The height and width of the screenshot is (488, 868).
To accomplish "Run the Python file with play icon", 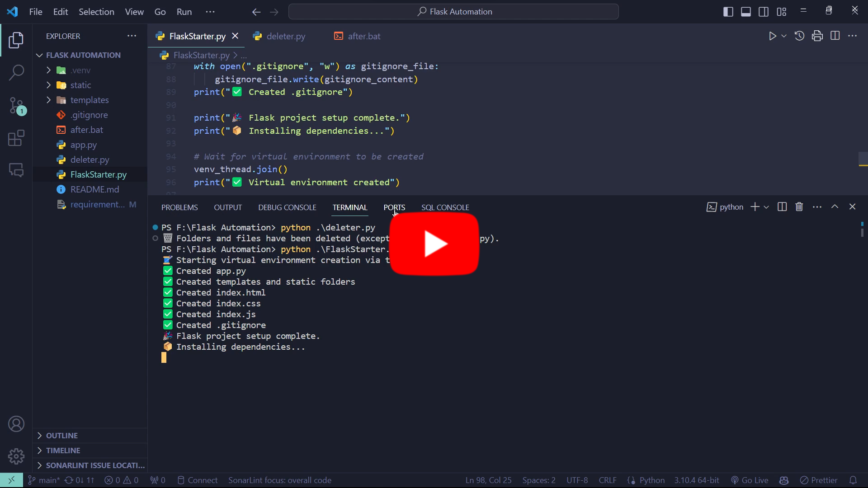I will (x=772, y=36).
